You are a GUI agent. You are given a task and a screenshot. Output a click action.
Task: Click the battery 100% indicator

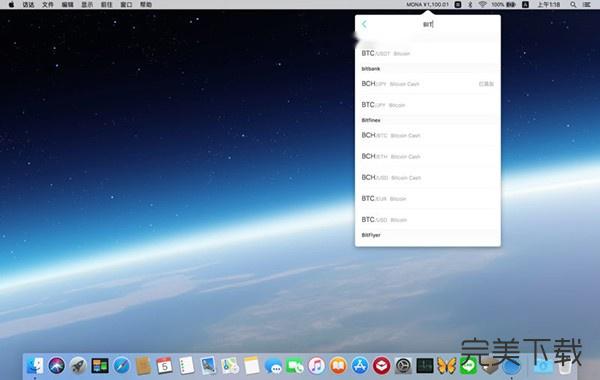tap(504, 5)
